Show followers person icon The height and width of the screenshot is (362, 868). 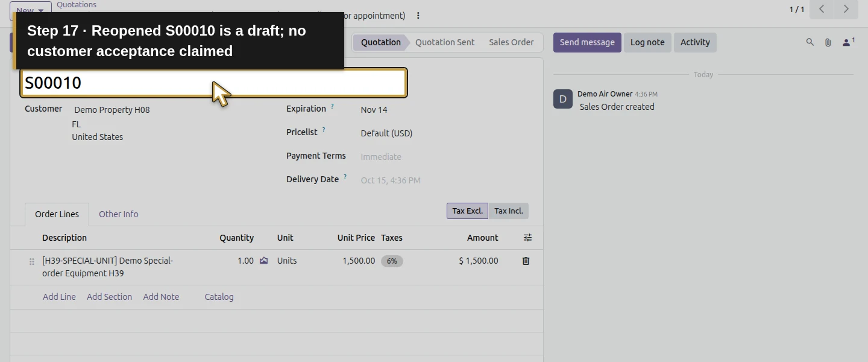coord(848,42)
